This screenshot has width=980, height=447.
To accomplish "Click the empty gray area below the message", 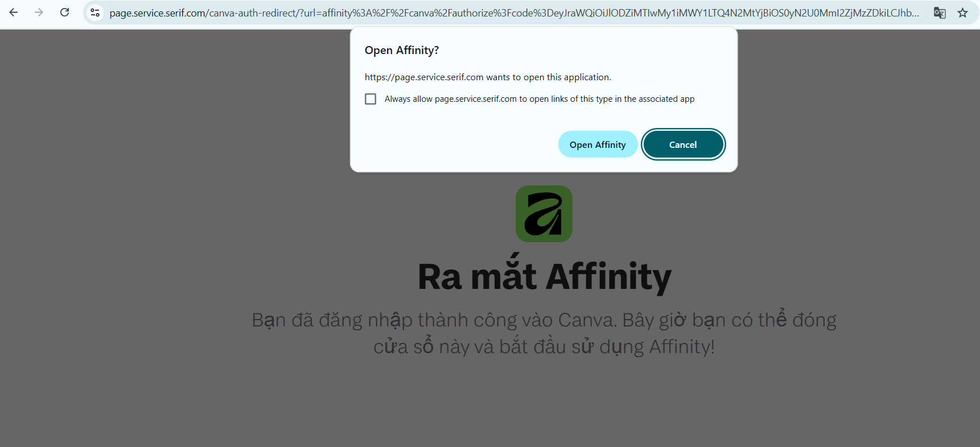I will click(x=544, y=404).
